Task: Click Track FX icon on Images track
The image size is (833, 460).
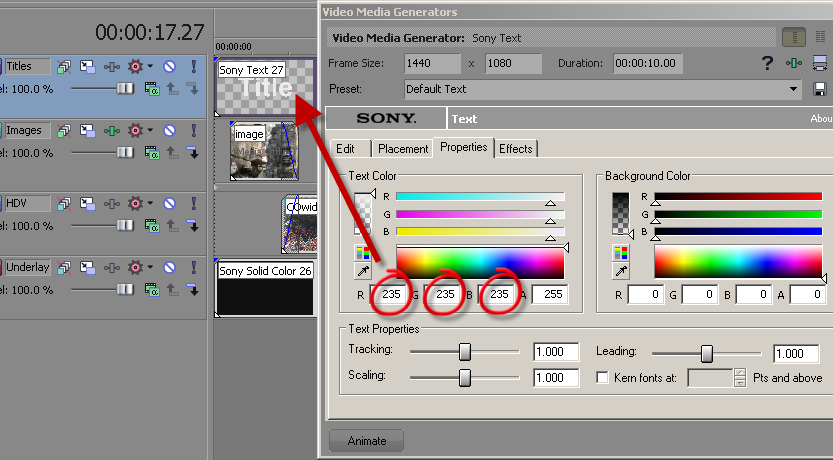Action: click(x=110, y=131)
